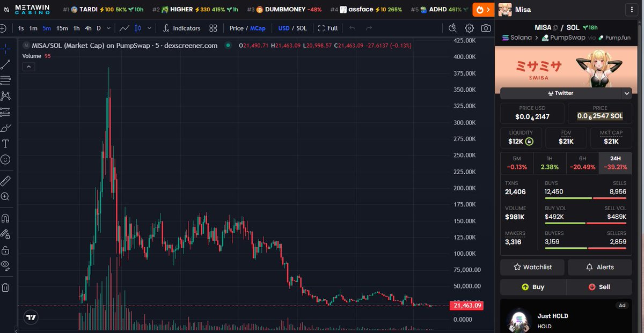Screen dimensions: 644x333
Task: Select the crosshair cursor tool
Action: pyautogui.click(x=6, y=49)
